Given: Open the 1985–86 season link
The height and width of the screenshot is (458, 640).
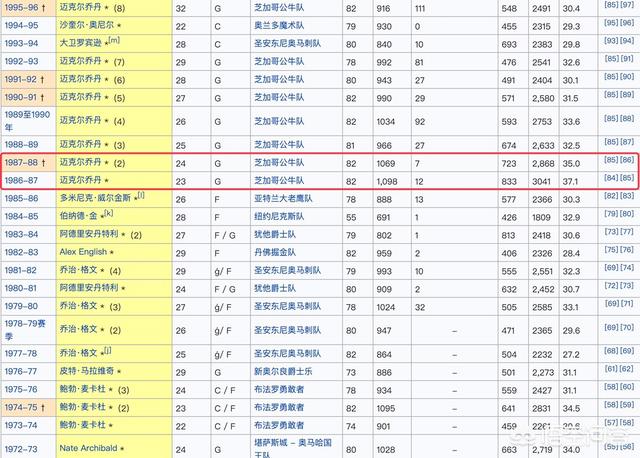Looking at the screenshot, I should tap(21, 198).
